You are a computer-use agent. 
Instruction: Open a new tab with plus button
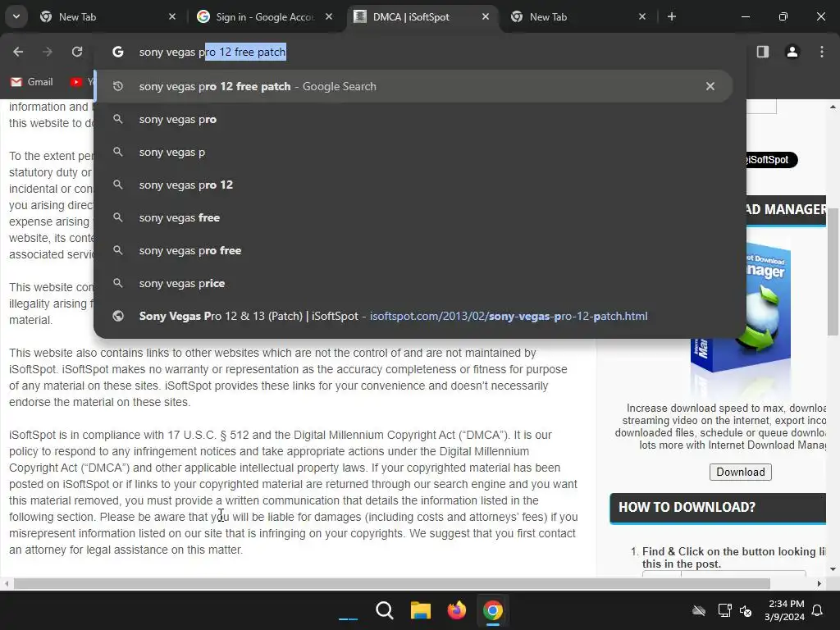click(x=672, y=16)
